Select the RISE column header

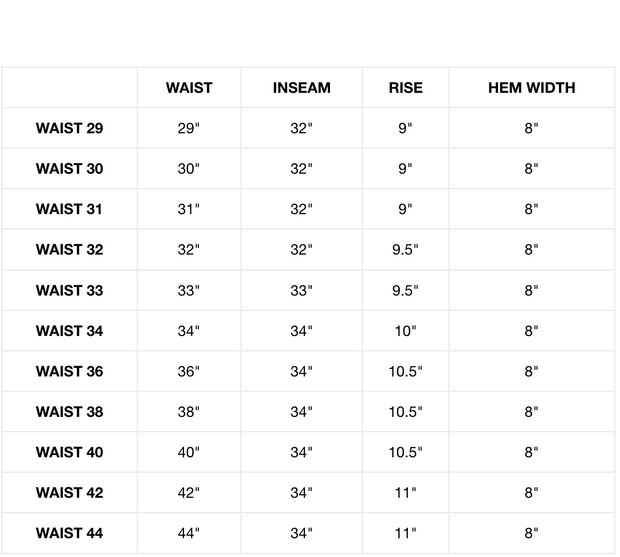(405, 88)
